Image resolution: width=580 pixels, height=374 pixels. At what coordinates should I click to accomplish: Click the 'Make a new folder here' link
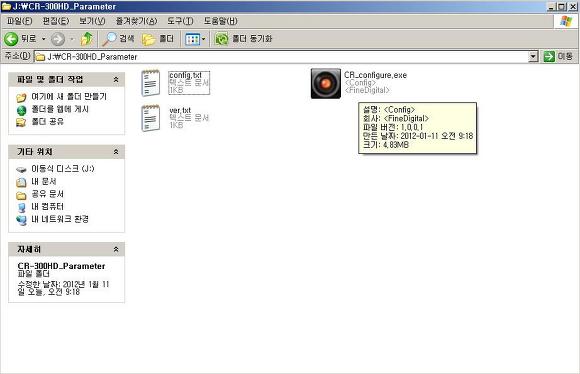[69, 97]
